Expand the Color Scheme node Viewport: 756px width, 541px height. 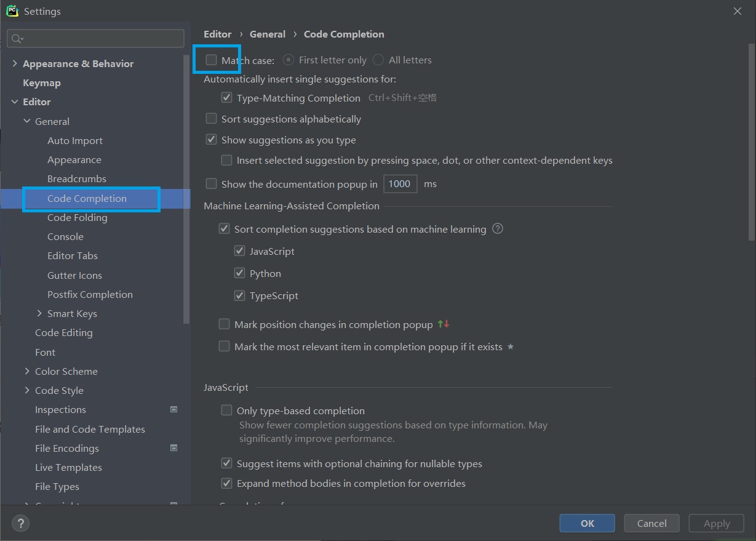coord(26,371)
